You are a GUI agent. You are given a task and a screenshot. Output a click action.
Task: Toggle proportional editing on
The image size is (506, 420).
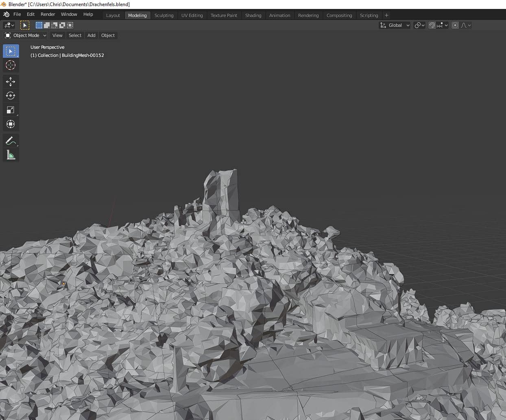pyautogui.click(x=455, y=25)
